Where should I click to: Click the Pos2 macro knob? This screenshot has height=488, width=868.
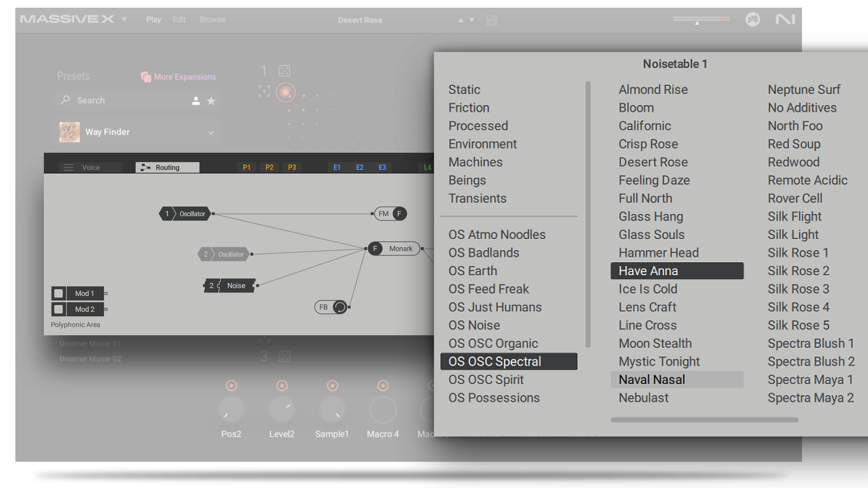(231, 410)
